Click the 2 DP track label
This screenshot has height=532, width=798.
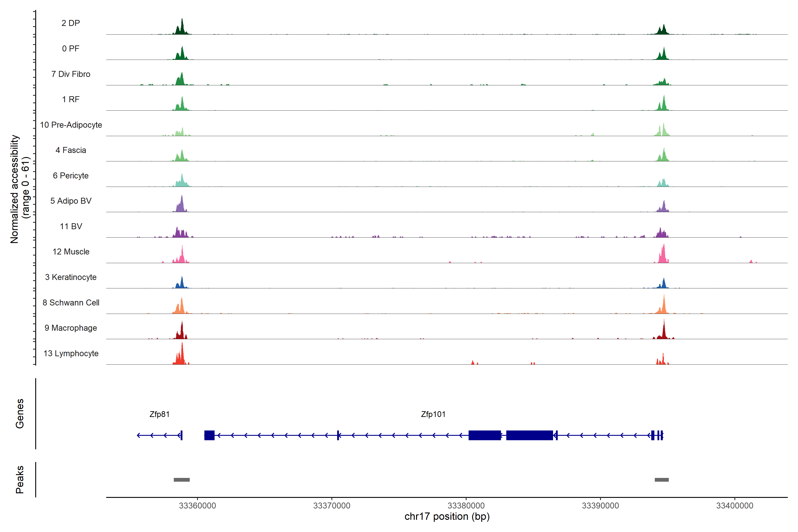(x=70, y=23)
